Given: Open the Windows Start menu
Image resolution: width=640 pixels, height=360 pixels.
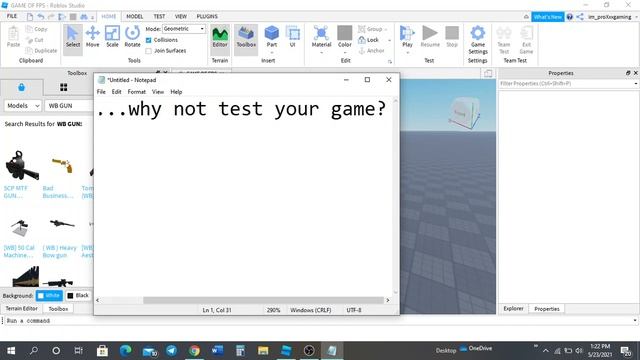Looking at the screenshot, I should point(11,351).
